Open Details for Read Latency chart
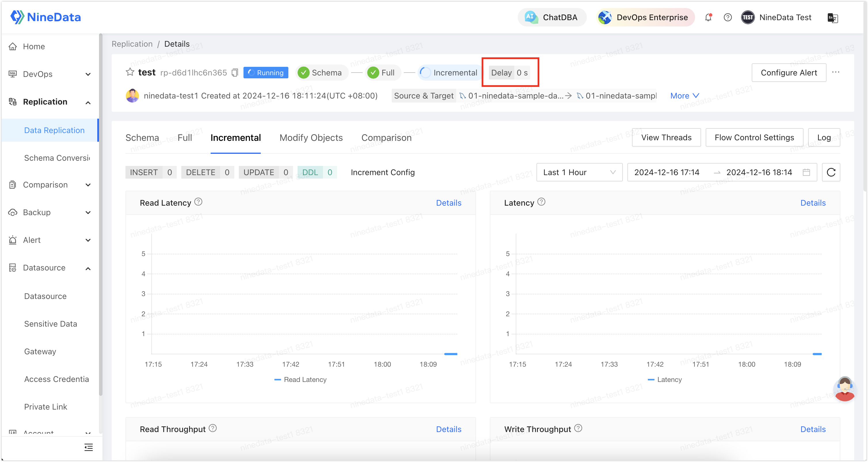The width and height of the screenshot is (868, 462). (x=448, y=203)
